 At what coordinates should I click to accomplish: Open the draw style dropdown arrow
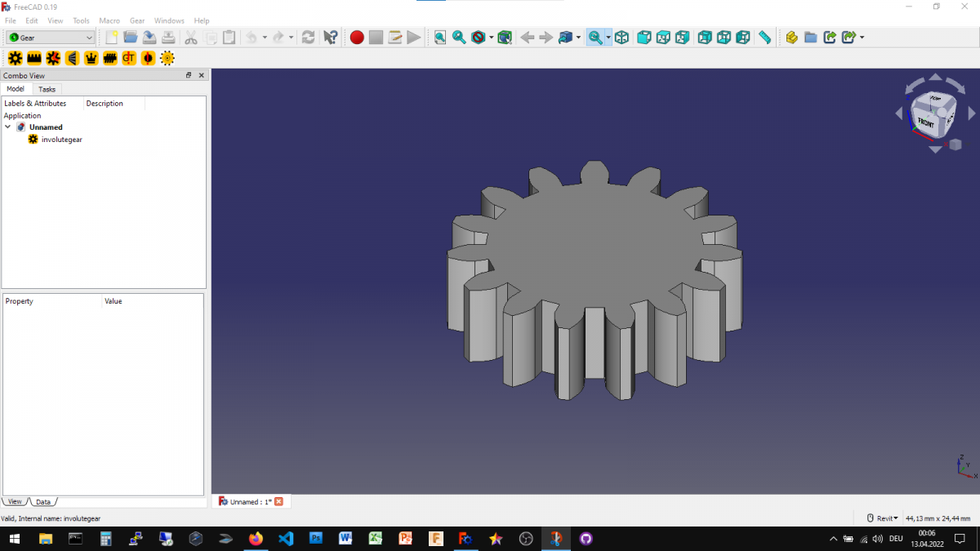(x=490, y=37)
